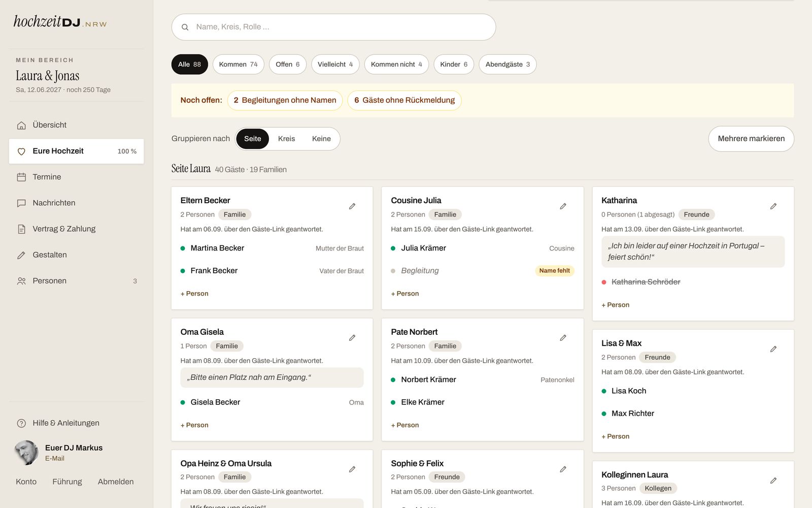The width and height of the screenshot is (812, 508).
Task: Edit the Eltern Becker group
Action: (x=352, y=206)
